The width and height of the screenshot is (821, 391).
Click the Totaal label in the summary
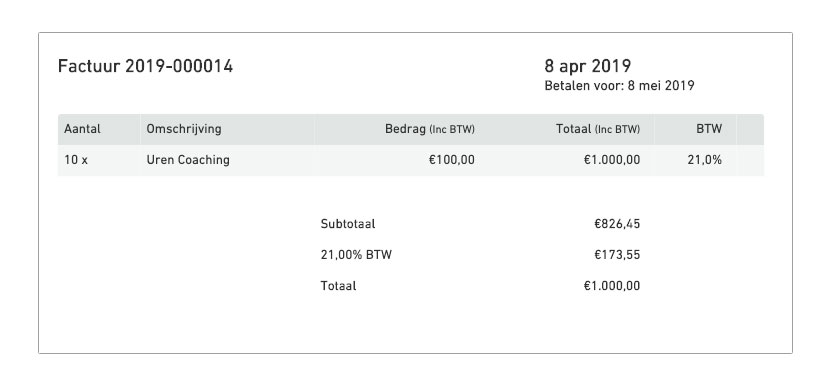point(338,286)
